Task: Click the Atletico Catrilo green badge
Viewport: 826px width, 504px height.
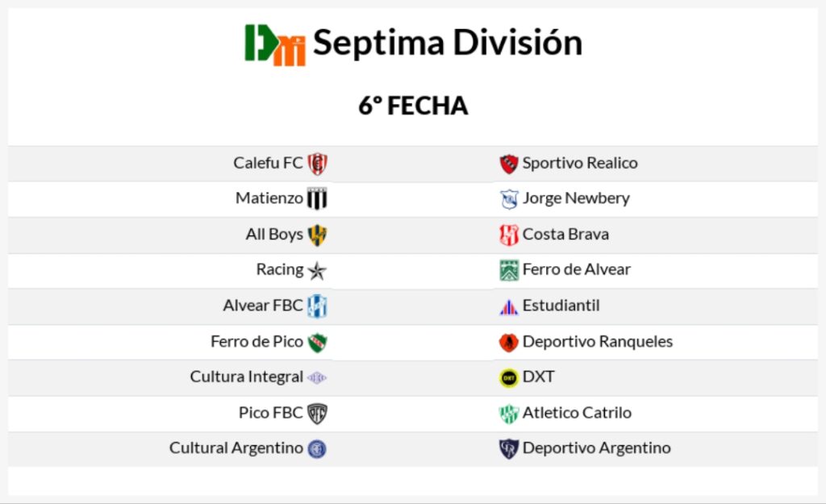Action: pos(508,413)
